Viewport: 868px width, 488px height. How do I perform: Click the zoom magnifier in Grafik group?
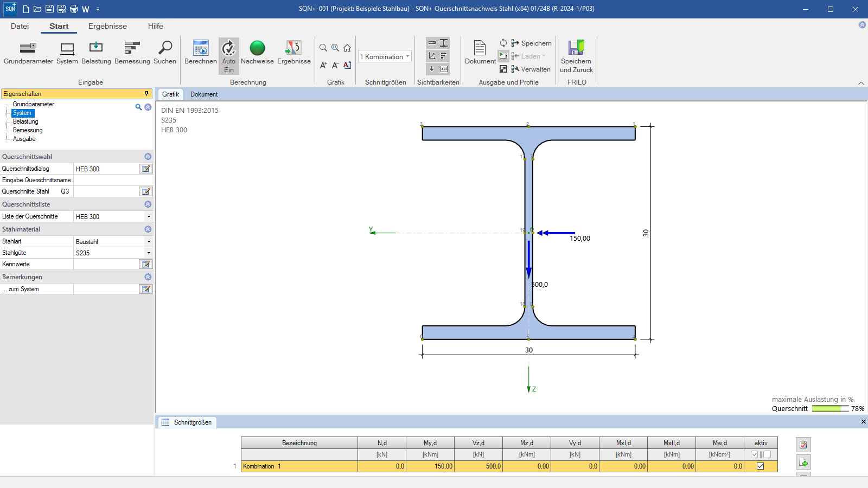tap(323, 48)
